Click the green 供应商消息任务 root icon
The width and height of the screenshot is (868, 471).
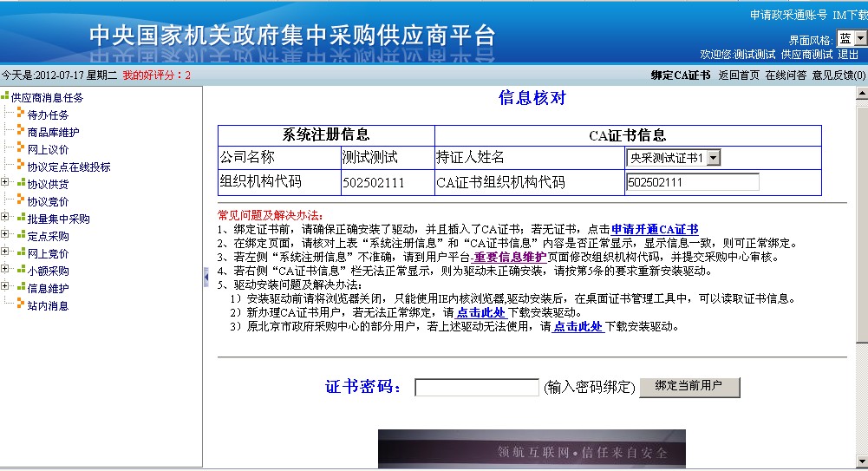tap(5, 97)
